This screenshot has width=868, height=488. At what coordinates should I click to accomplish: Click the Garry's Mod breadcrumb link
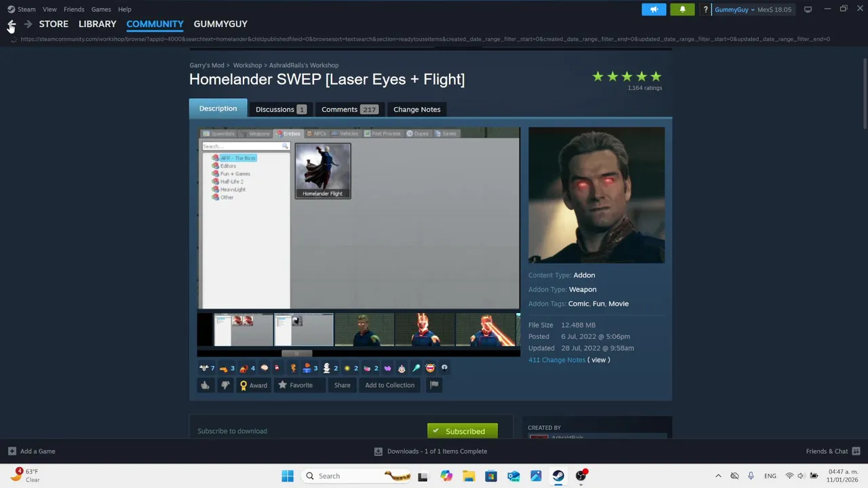click(x=207, y=66)
